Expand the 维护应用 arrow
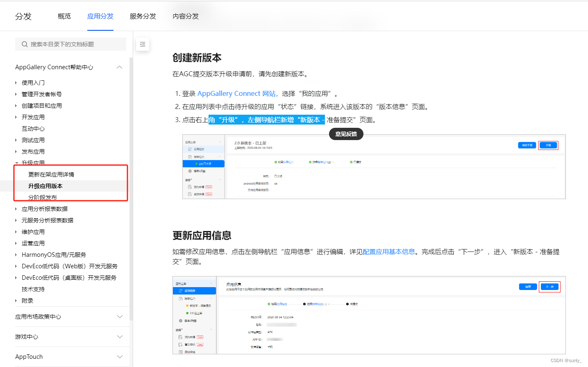Image resolution: width=588 pixels, height=367 pixels. pos(16,232)
